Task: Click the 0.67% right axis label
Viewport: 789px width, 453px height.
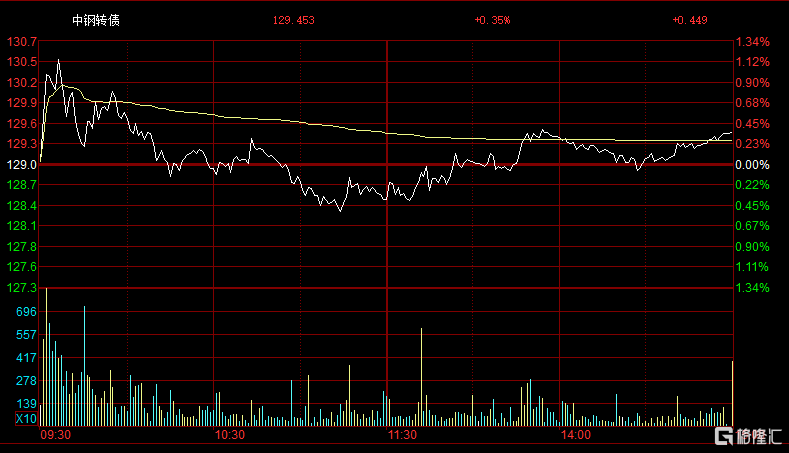Action: (x=753, y=226)
